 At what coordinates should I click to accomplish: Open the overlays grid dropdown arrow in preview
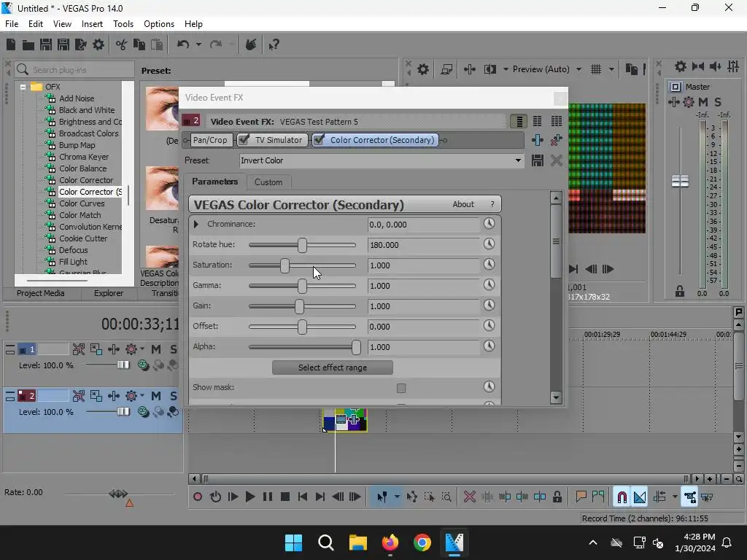point(611,69)
